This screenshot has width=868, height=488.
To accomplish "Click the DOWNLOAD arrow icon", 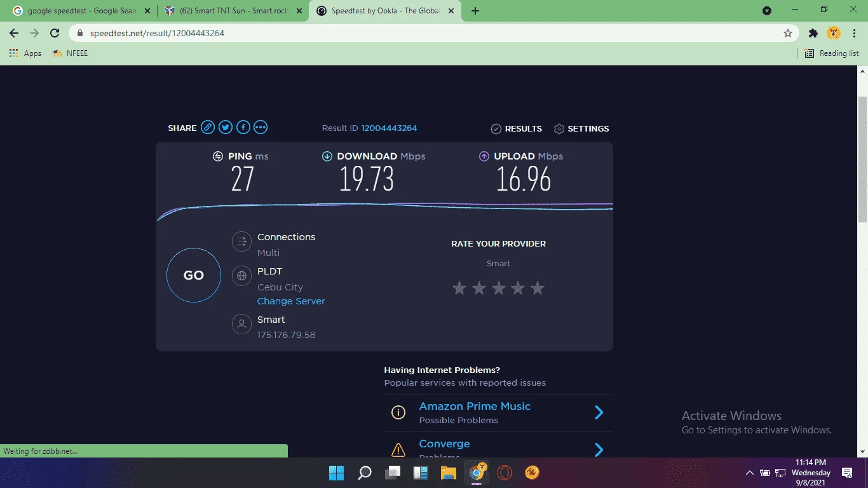I will (x=327, y=156).
